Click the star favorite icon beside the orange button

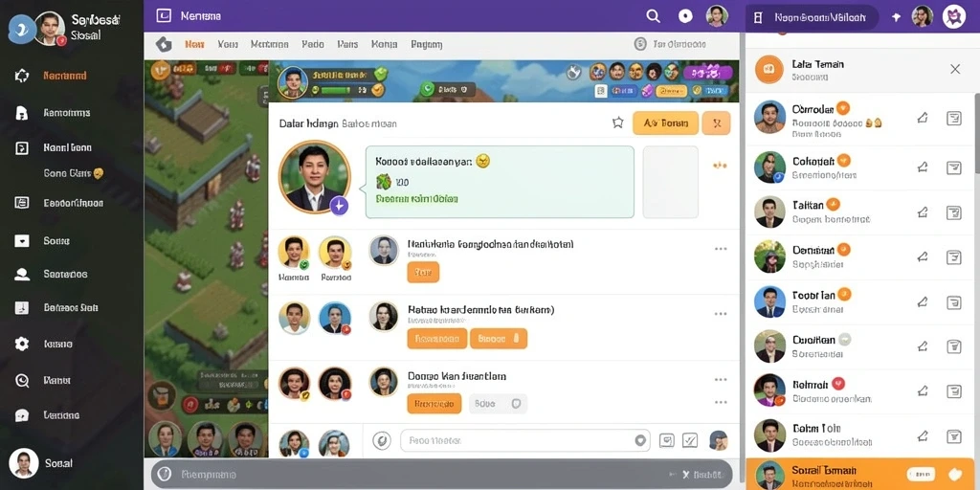(x=617, y=122)
